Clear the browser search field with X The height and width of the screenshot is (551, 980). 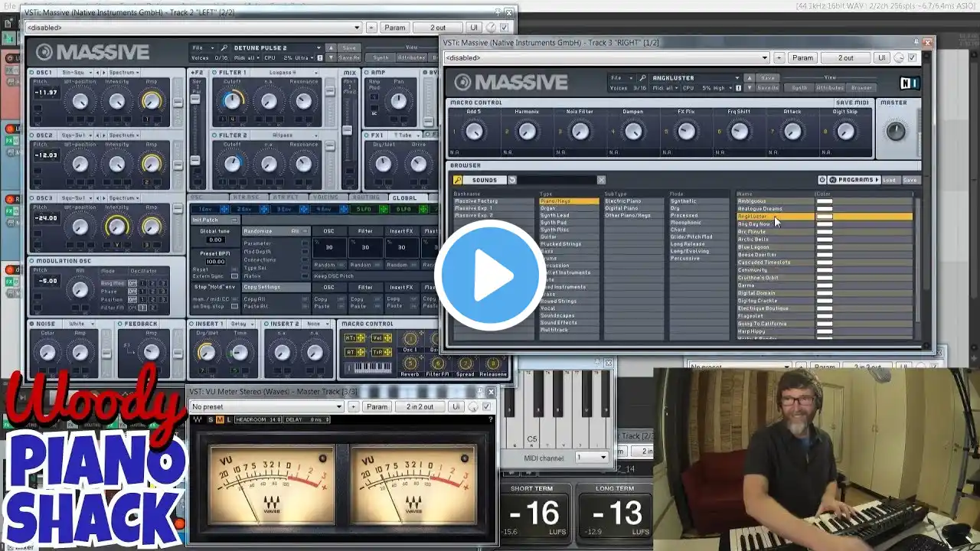601,180
